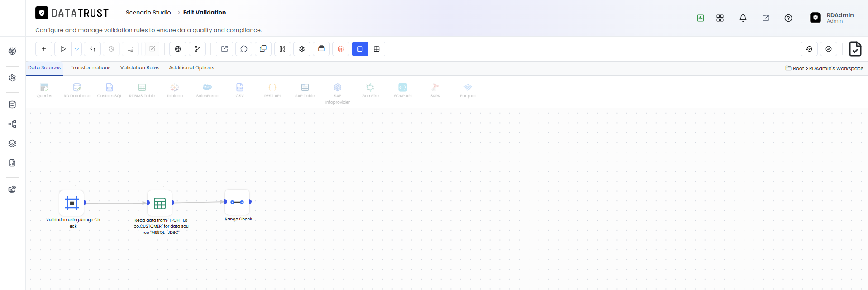The height and width of the screenshot is (290, 868).
Task: Select the Range Check node on canvas
Action: (237, 202)
